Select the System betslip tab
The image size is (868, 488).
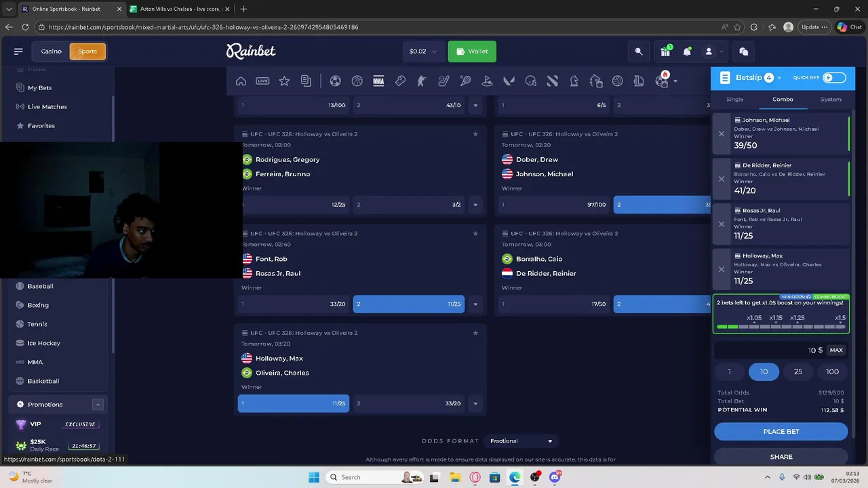[x=831, y=100]
